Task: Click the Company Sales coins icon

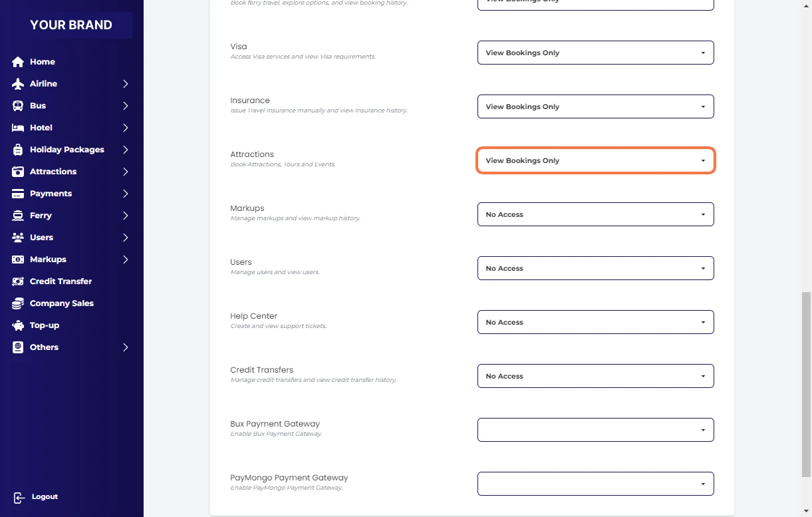Action: coord(18,303)
